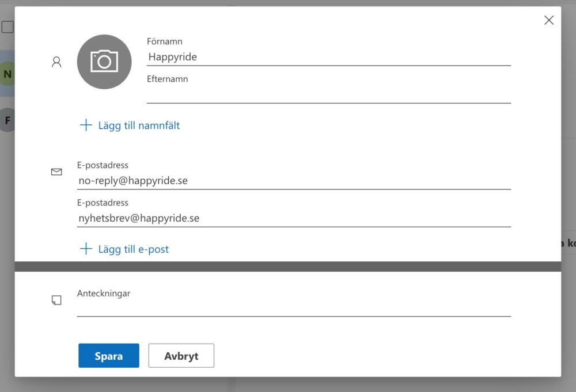
Task: Open the Lägg till e-post option
Action: [133, 249]
